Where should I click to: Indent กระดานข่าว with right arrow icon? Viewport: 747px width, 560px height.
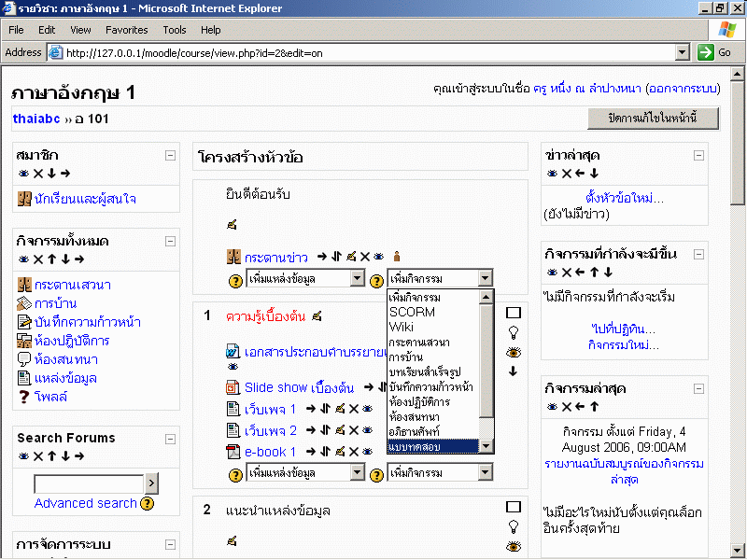point(322,256)
